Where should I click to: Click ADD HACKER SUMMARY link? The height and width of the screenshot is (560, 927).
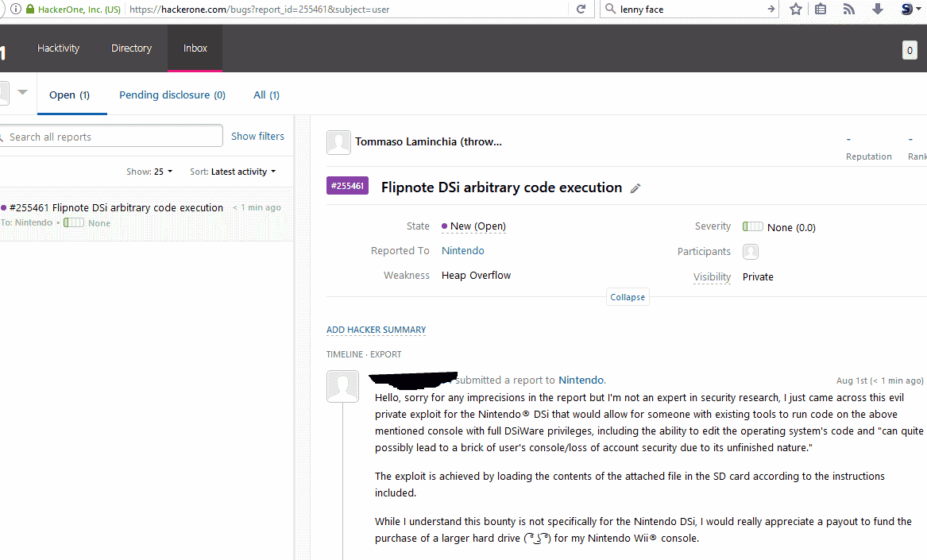click(x=376, y=330)
